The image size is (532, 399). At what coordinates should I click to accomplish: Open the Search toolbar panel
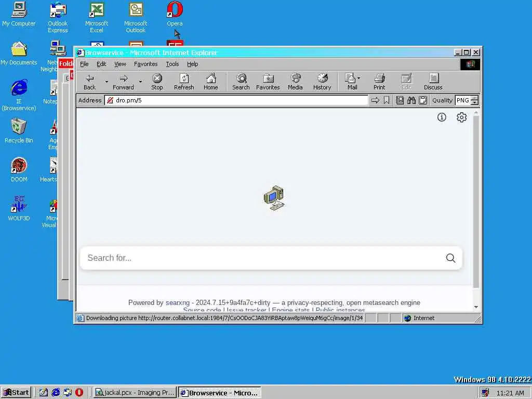point(241,82)
